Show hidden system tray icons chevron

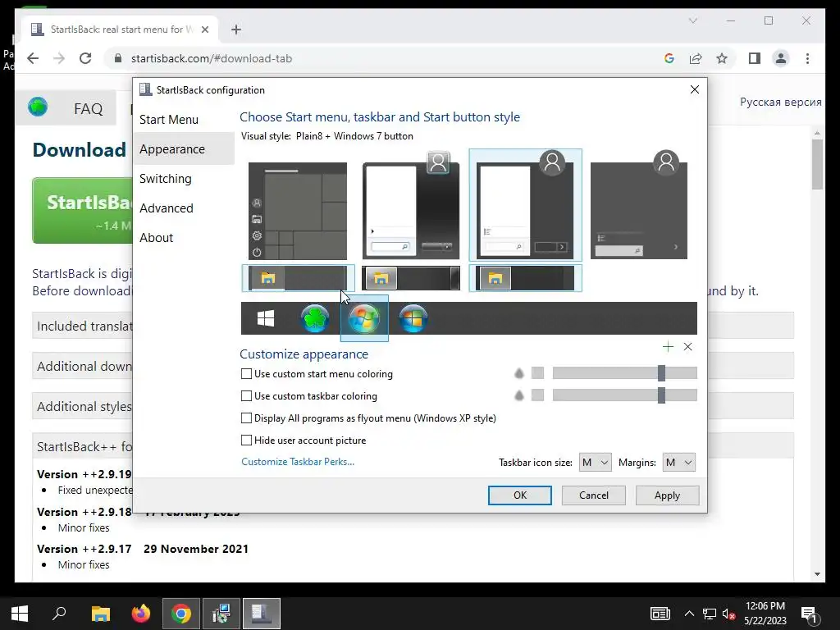pos(689,614)
